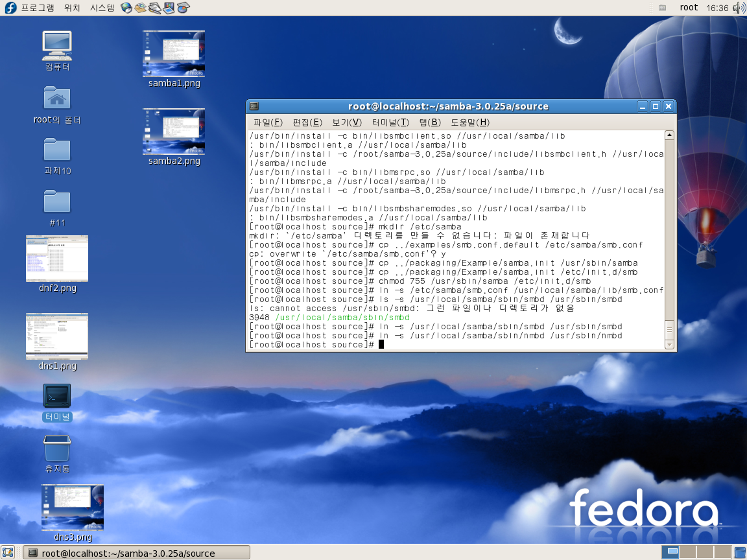Viewport: 747px width, 560px height.
Task: Toggle the show desktop button in bottom panel
Action: (8, 552)
